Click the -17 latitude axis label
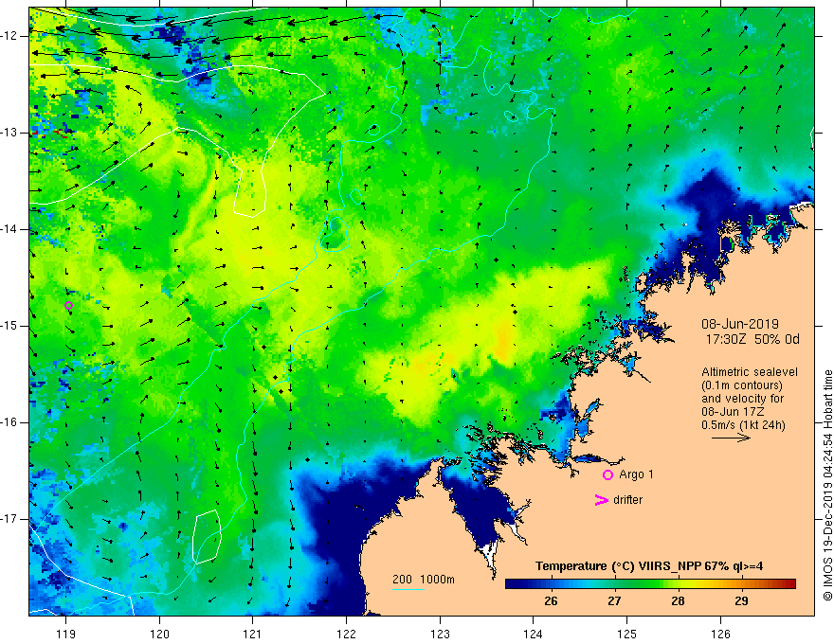The image size is (834, 644). pos(10,519)
